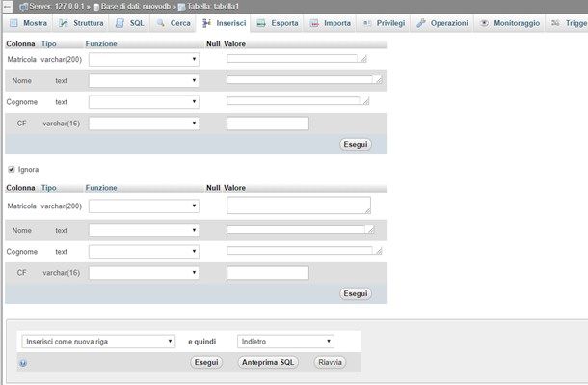The image size is (588, 385).
Task: Click the Importa tab icon
Action: click(314, 23)
